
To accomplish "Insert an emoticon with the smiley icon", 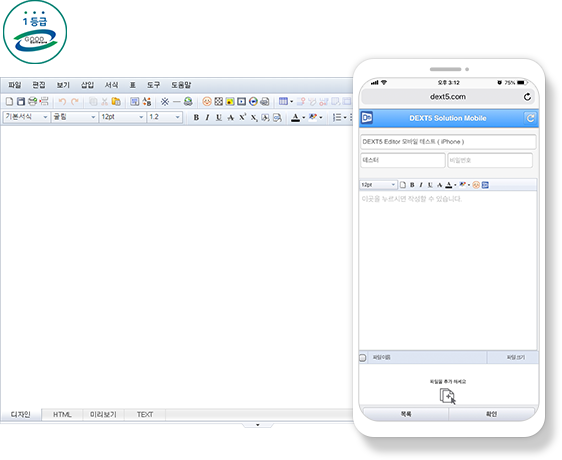I will pos(207,101).
